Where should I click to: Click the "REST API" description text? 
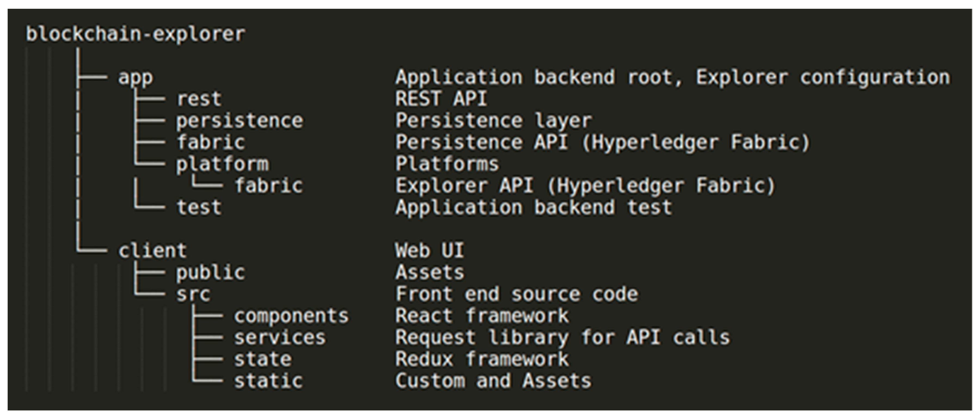click(x=441, y=99)
